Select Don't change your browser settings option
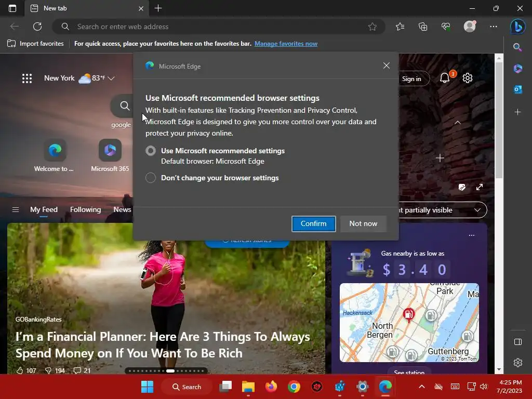 [151, 178]
